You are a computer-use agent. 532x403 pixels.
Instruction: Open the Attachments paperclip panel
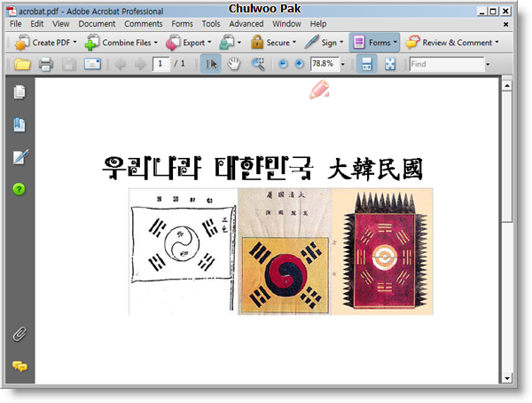pos(20,335)
